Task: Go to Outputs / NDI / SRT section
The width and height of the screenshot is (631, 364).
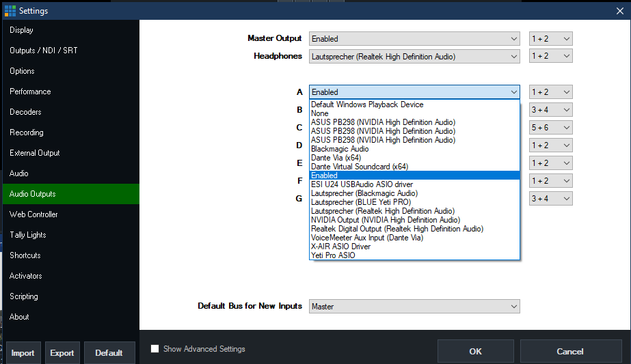Action: pos(43,51)
